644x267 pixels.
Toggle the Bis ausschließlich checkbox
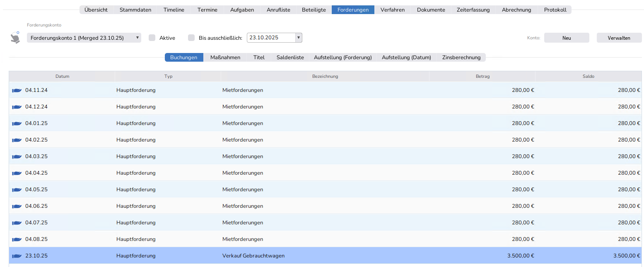coord(191,38)
